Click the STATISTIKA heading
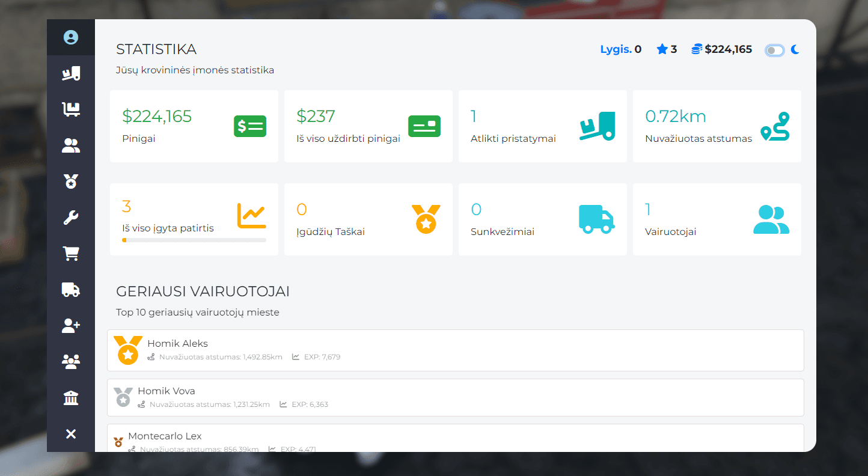Viewport: 868px width, 476px height. [156, 49]
